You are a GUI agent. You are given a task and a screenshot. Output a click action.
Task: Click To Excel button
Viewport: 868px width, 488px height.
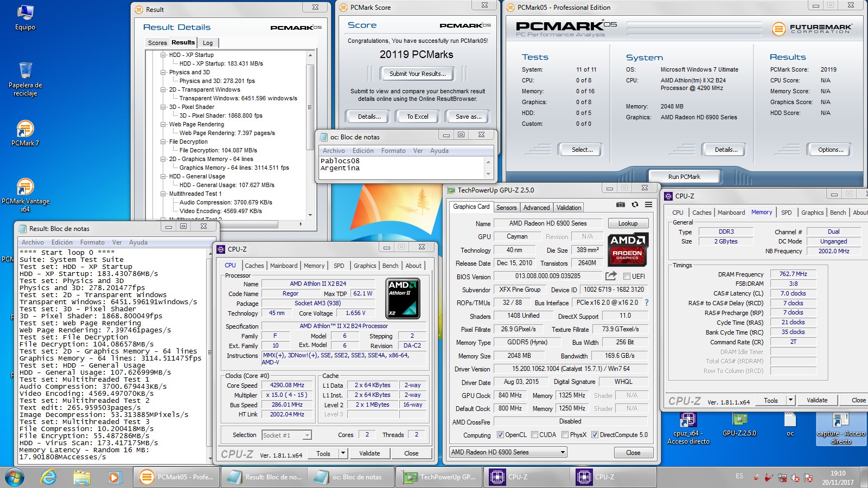417,117
